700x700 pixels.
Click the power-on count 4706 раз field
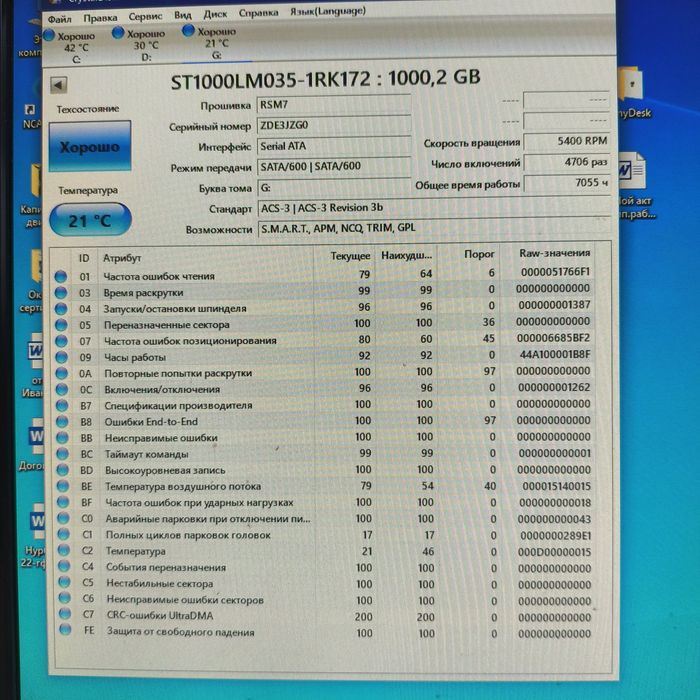pos(567,162)
